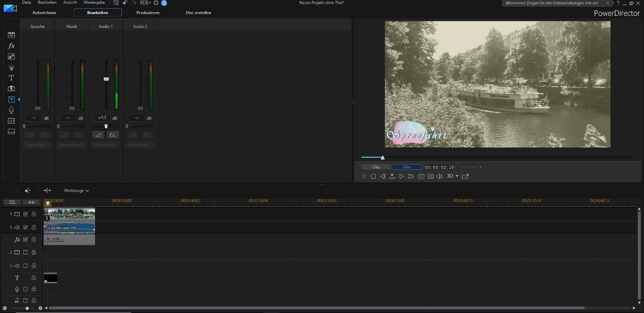
Task: Toggle the audio track 1 checkbox off
Action: (x=25, y=227)
